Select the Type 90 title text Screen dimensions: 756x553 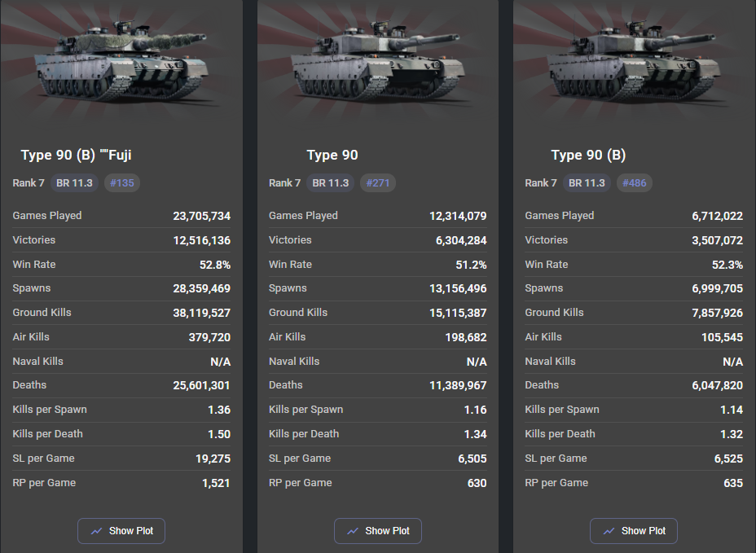click(x=332, y=156)
